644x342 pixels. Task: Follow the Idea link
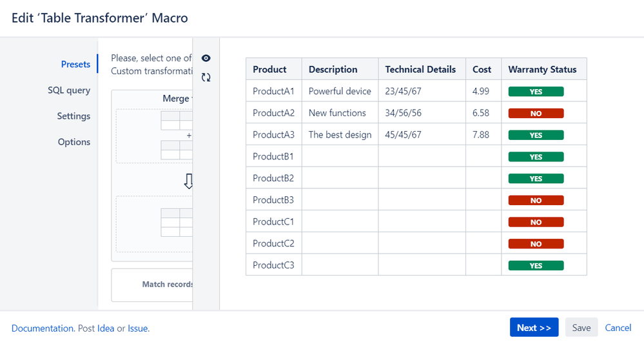tap(106, 328)
